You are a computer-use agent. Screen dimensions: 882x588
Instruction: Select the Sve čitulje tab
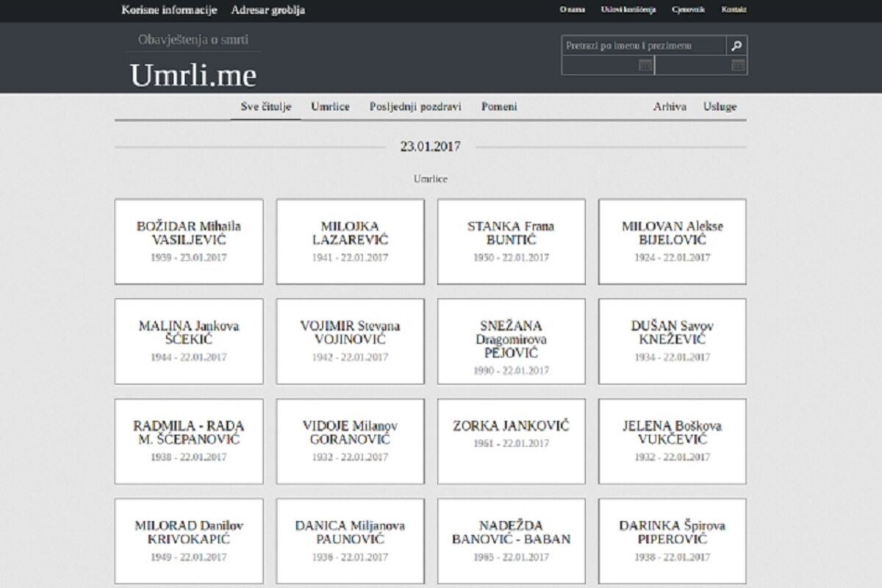click(x=266, y=107)
